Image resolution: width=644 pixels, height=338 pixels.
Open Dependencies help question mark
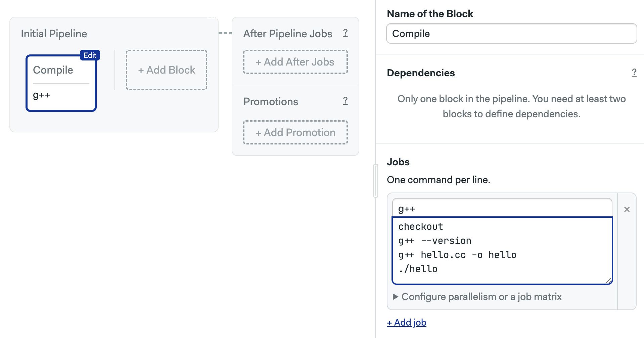coord(634,73)
